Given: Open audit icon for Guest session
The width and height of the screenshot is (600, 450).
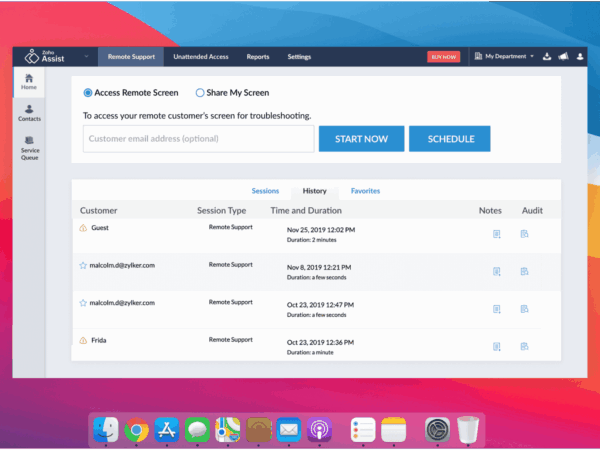Looking at the screenshot, I should (524, 234).
